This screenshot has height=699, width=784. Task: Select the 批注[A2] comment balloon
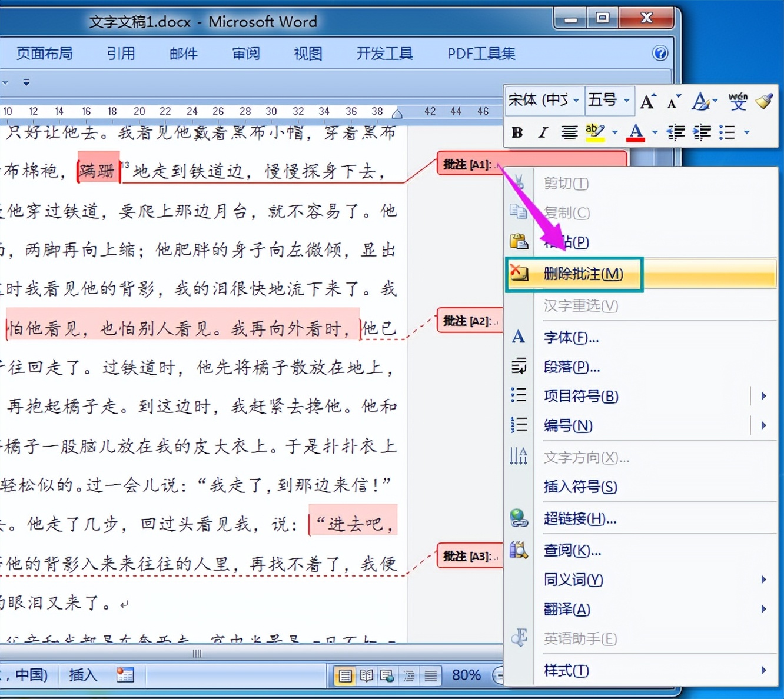pos(469,320)
